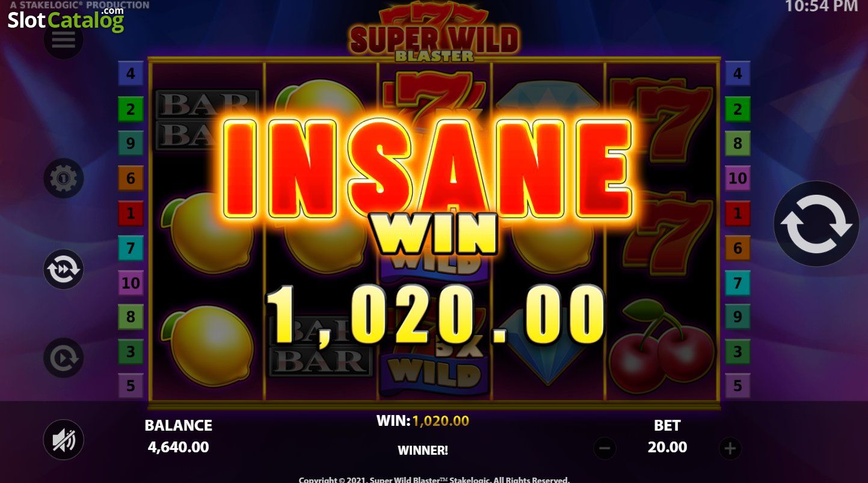Screen dimensions: 868x483
Task: Pick purple payline 10 on right side
Action: 737,178
